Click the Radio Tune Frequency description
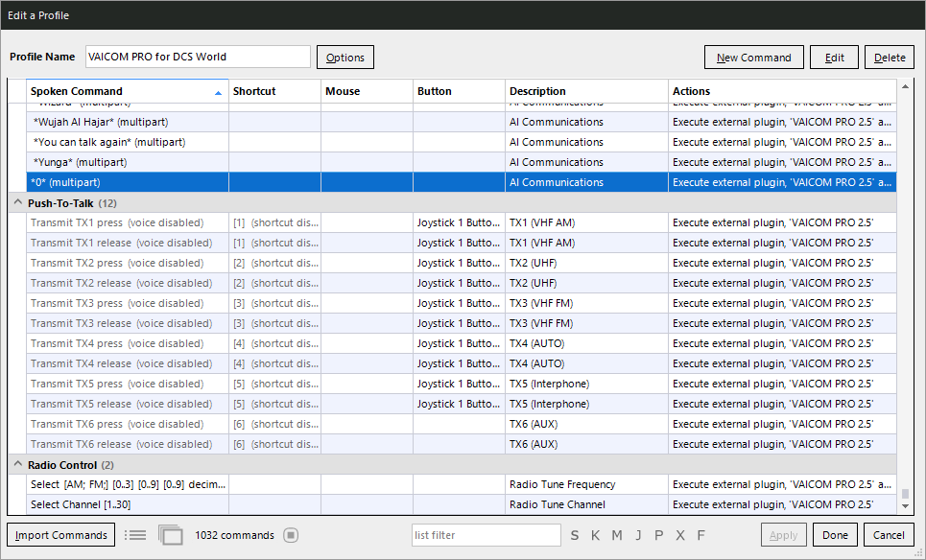Viewport: 926px width, 560px height. click(562, 484)
